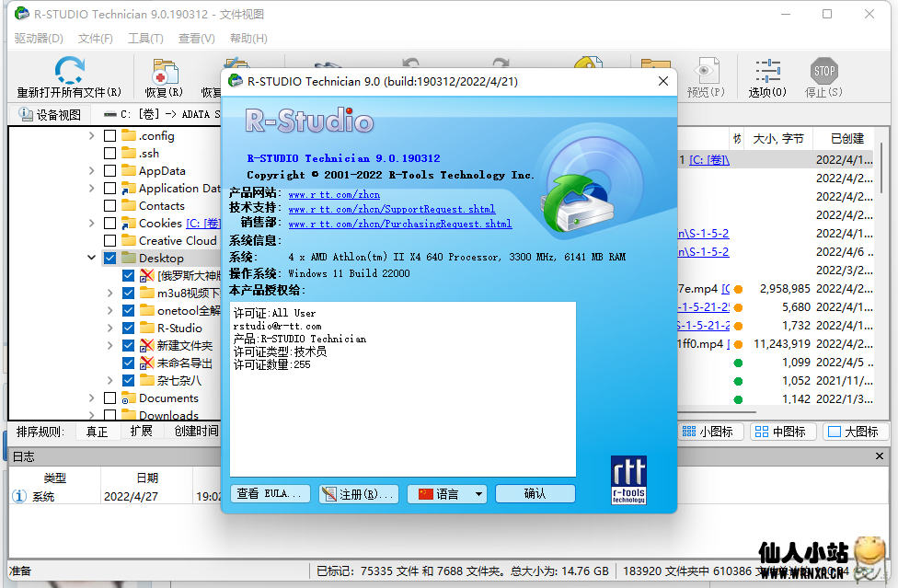This screenshot has width=898, height=588.
Task: Expand the Cookies tree node
Action: (92, 224)
